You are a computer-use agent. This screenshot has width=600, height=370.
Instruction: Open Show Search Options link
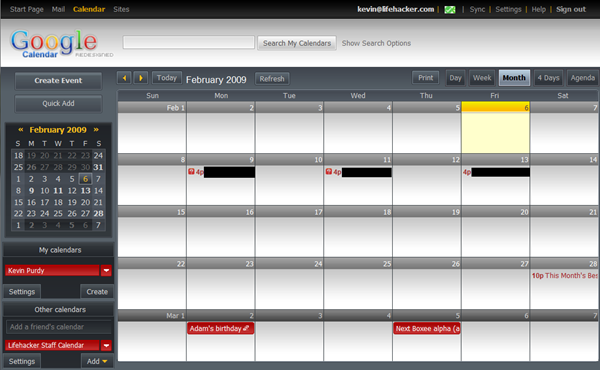coord(376,43)
